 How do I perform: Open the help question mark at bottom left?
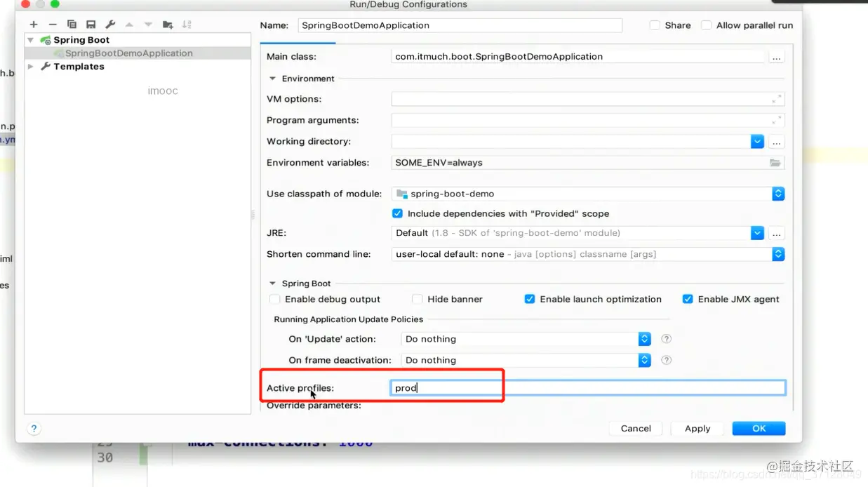pyautogui.click(x=34, y=428)
